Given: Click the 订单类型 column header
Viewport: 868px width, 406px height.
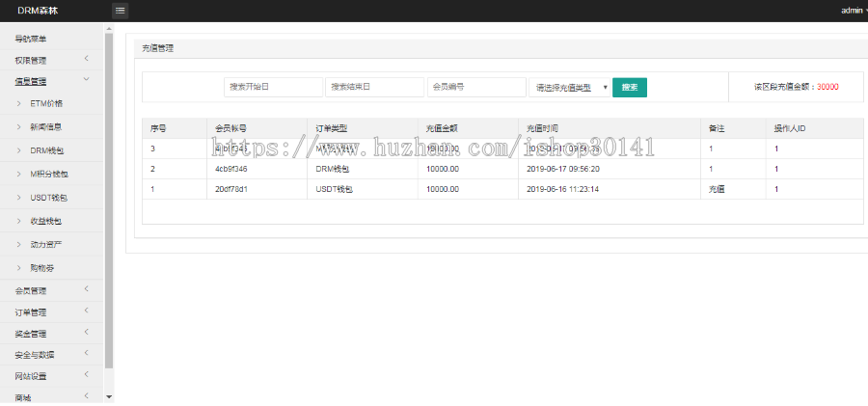Looking at the screenshot, I should point(332,128).
